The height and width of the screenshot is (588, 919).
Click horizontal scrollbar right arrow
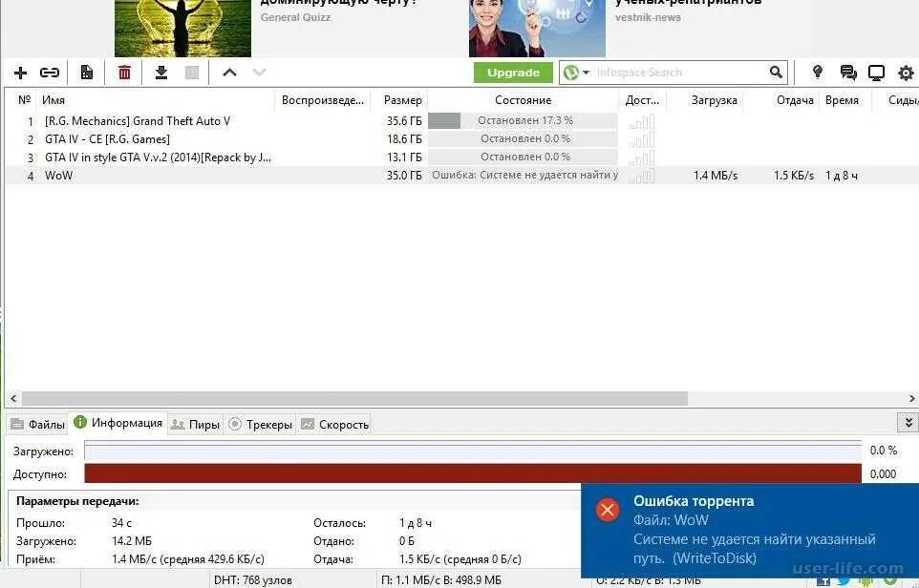pos(912,399)
